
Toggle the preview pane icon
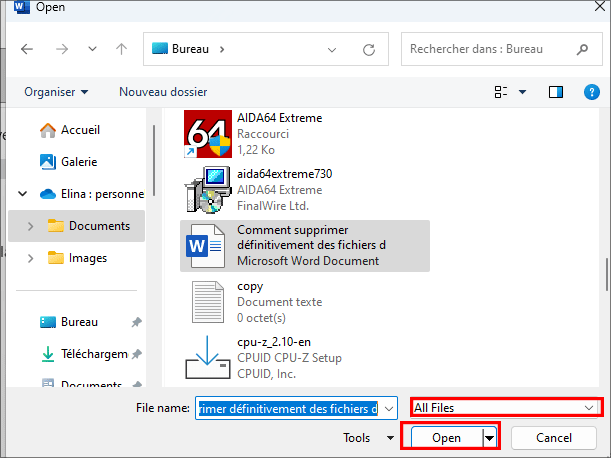click(556, 92)
